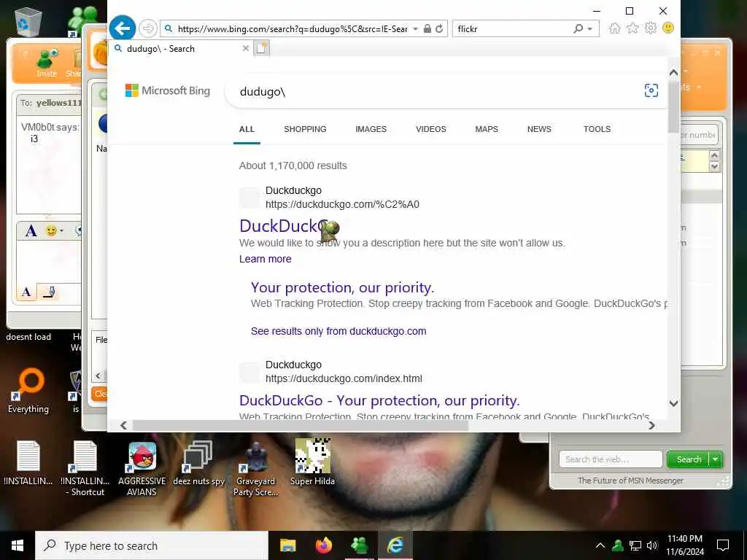Open 'deez nuts spy' desktop shortcut
The height and width of the screenshot is (560, 747).
tap(198, 463)
